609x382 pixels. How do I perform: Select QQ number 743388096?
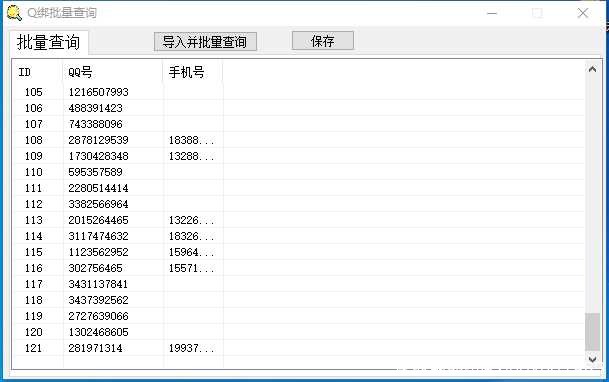(x=96, y=124)
